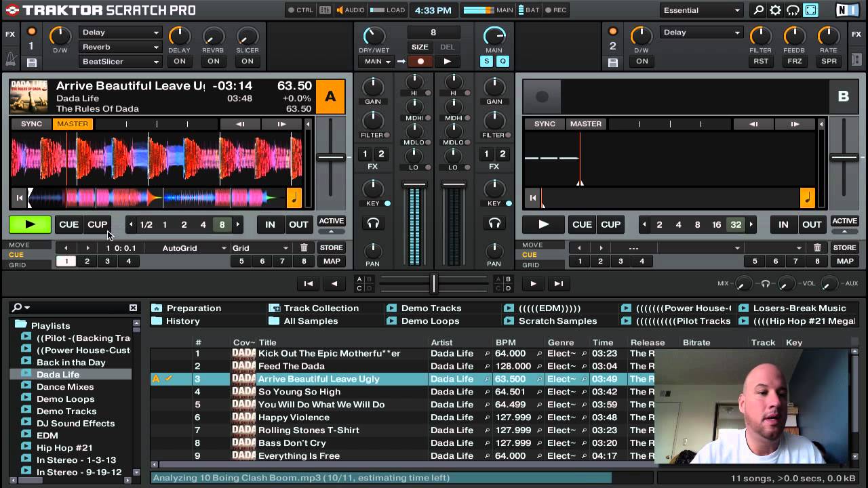Jump to previous track in crossfader transport
This screenshot has width=868, height=488.
(x=308, y=284)
